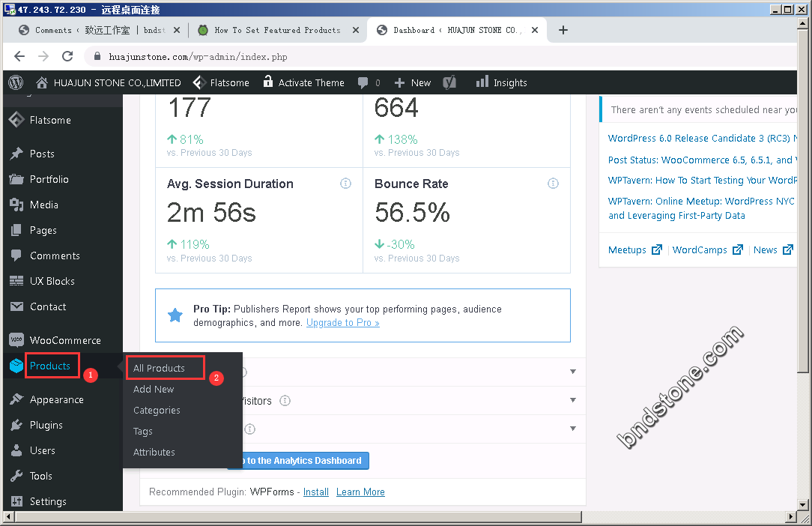Click the Portfolio folder icon in sidebar
Viewport: 812px width, 526px height.
tap(16, 179)
